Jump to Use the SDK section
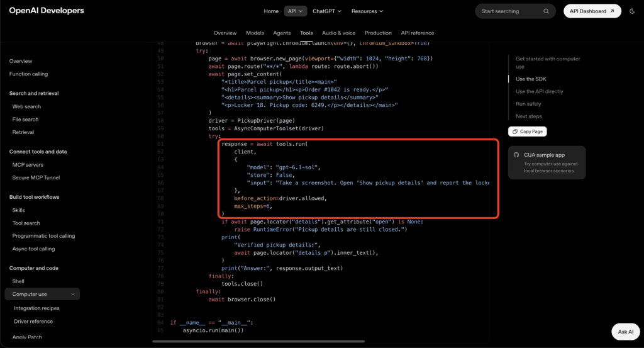644x348 pixels. point(531,79)
